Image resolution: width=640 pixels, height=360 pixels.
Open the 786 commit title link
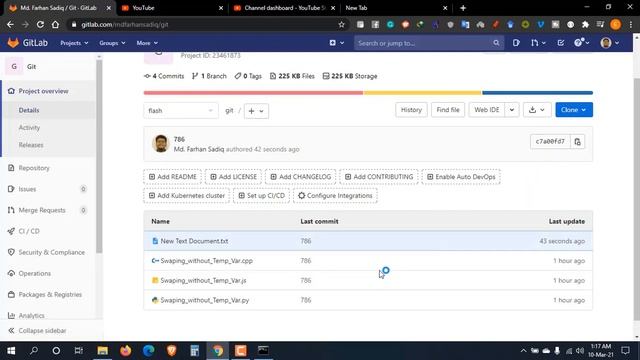pos(179,139)
